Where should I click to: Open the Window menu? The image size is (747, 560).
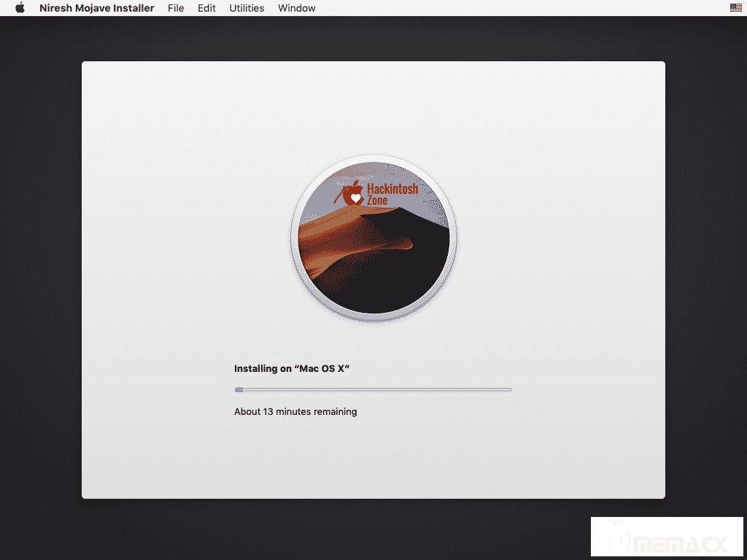[x=296, y=8]
